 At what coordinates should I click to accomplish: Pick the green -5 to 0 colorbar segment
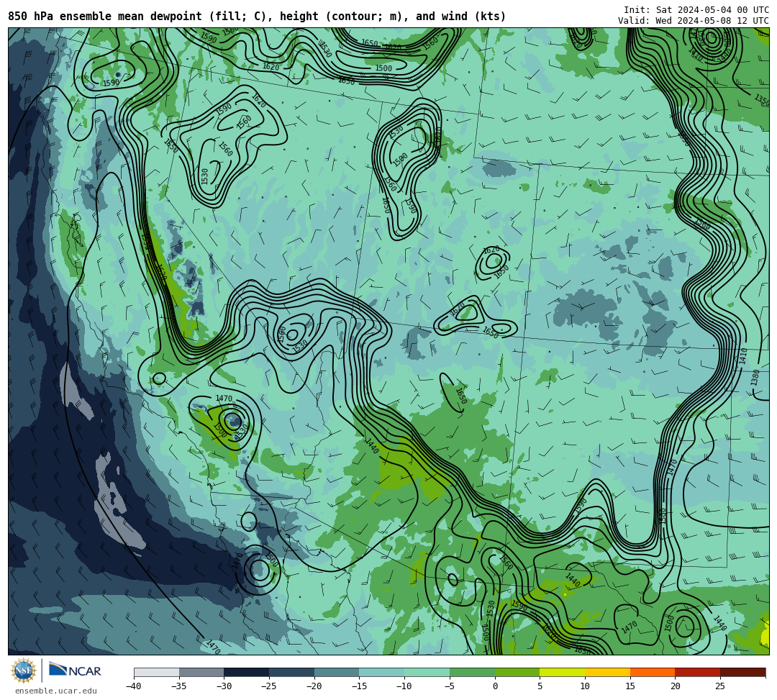[x=472, y=672]
